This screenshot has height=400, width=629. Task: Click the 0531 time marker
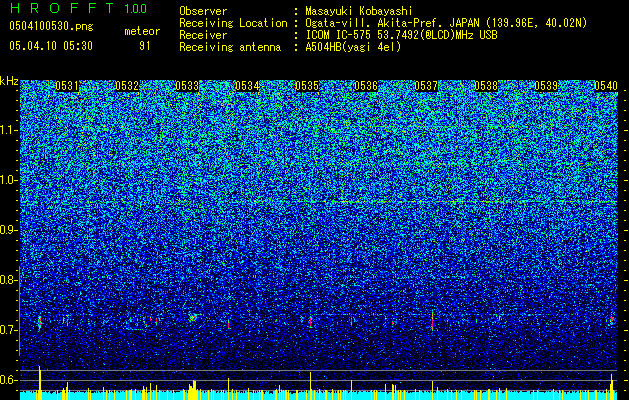click(67, 86)
